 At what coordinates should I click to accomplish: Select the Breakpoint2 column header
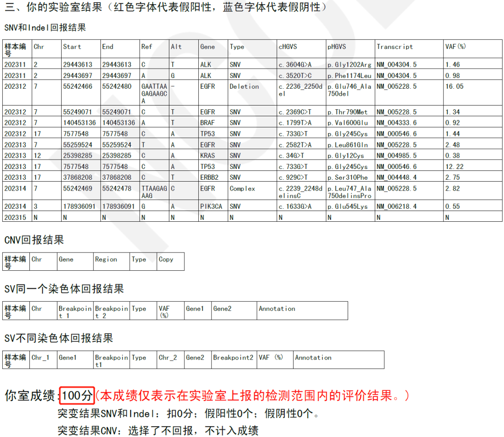pos(233,358)
